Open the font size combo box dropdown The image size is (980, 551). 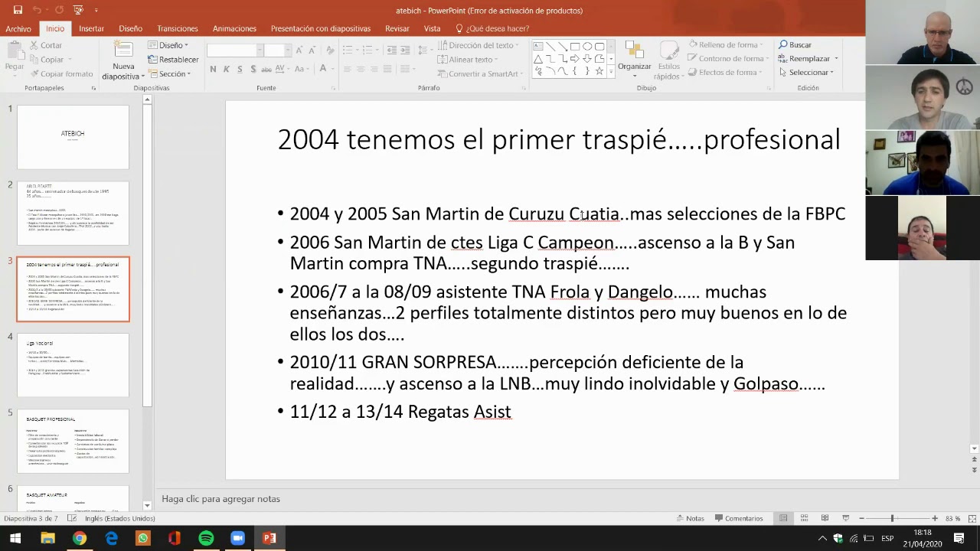click(288, 51)
